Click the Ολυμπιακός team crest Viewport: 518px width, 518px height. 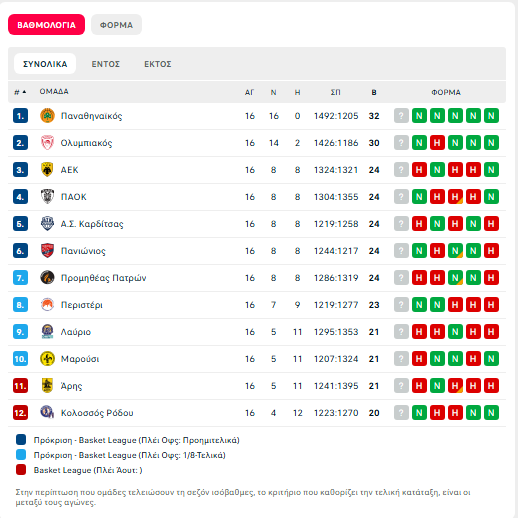point(47,143)
